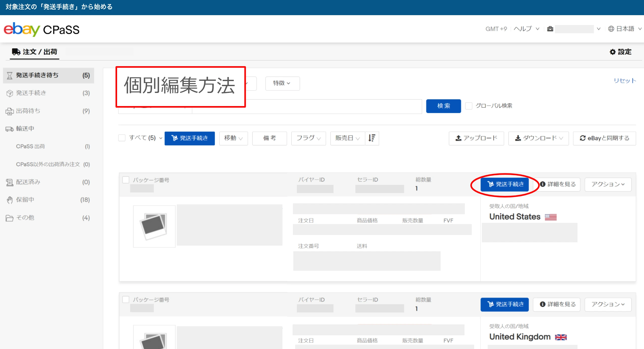Switch to the 注文 / 出荷 tab
This screenshot has height=349, width=644.
click(x=35, y=52)
